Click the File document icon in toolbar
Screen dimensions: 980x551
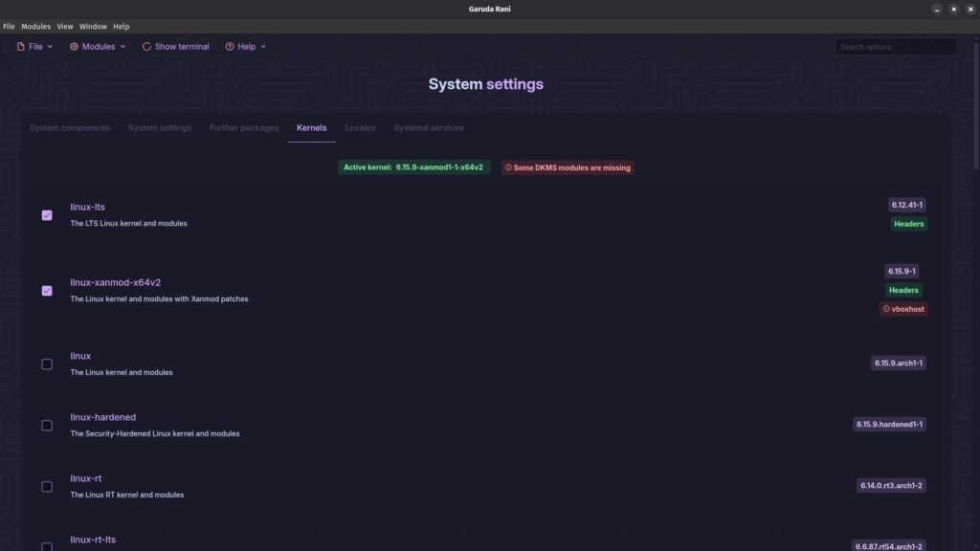tap(21, 47)
